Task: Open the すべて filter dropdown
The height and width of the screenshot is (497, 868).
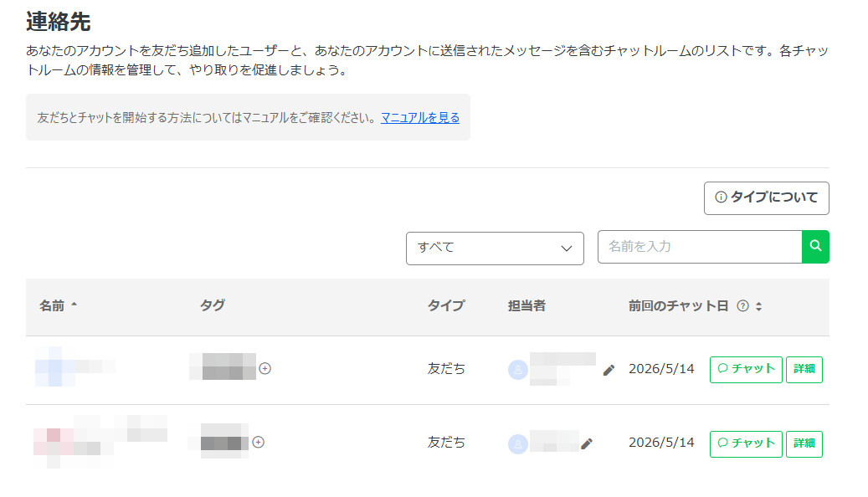Action: [495, 248]
